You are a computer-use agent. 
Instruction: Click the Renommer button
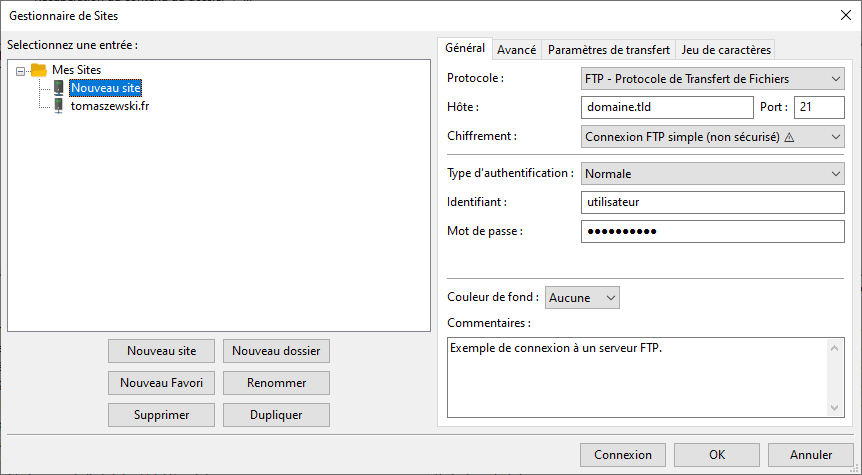(x=276, y=383)
